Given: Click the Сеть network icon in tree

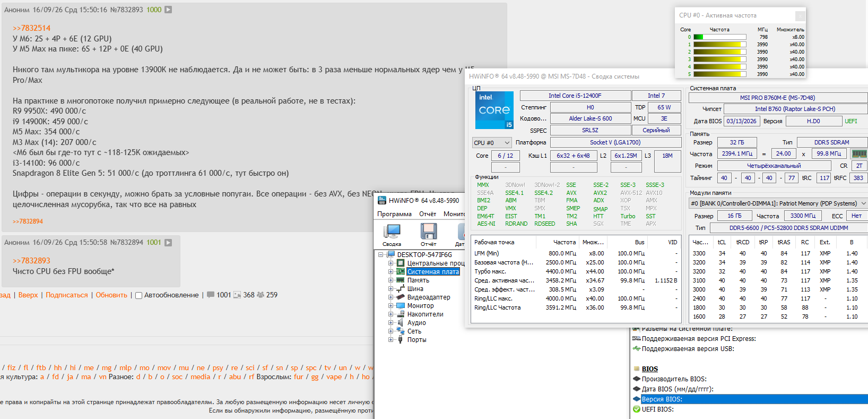Looking at the screenshot, I should pos(401,331).
